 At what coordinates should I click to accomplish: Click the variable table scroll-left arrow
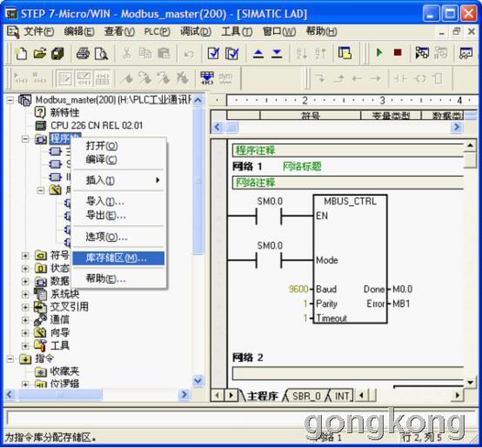(x=218, y=127)
